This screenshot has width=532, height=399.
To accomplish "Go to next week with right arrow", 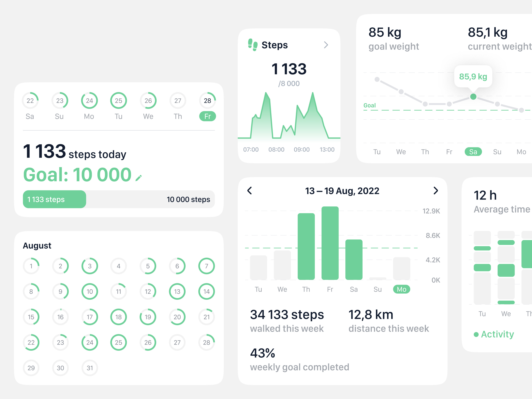I will 436,191.
